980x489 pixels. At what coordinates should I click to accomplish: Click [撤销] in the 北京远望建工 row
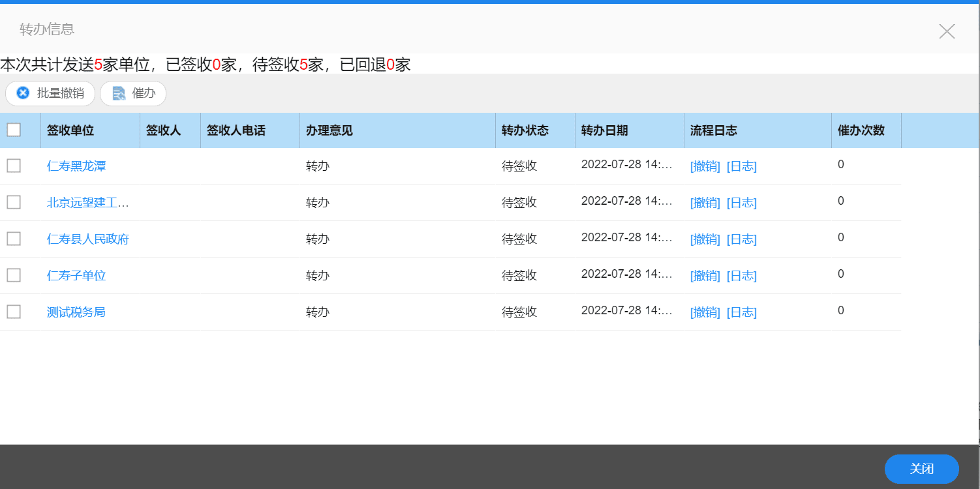tap(705, 203)
